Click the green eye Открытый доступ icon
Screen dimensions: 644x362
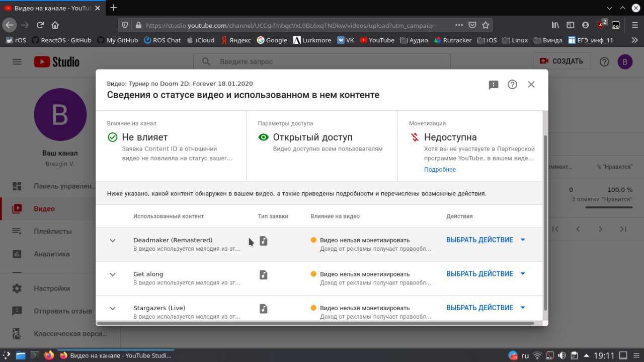(263, 137)
